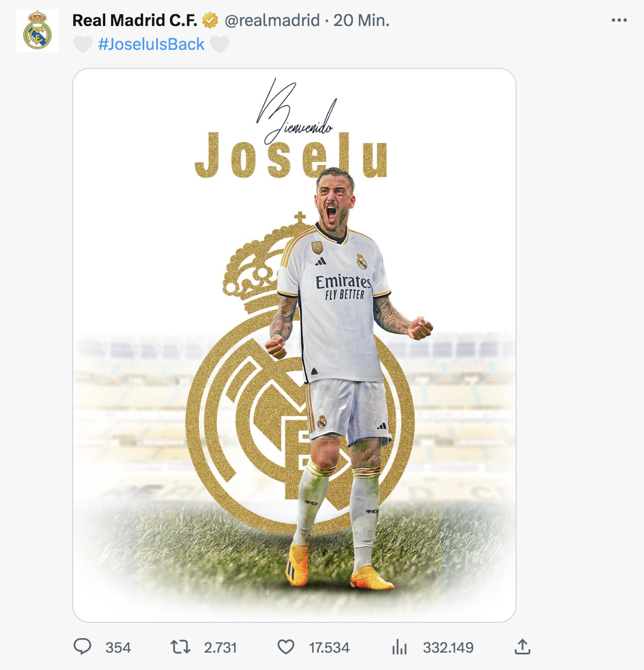Click the gold verified badge
The height and width of the screenshot is (670, 644).
click(210, 21)
